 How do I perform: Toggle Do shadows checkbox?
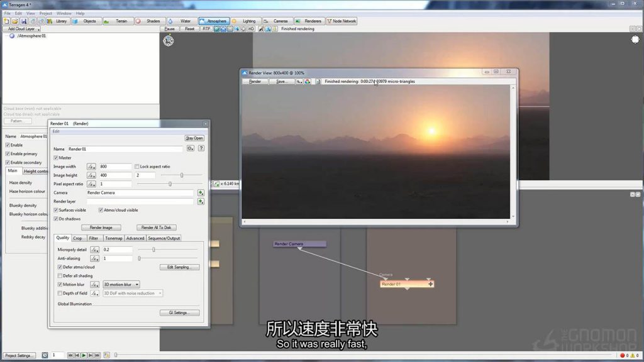coord(56,219)
